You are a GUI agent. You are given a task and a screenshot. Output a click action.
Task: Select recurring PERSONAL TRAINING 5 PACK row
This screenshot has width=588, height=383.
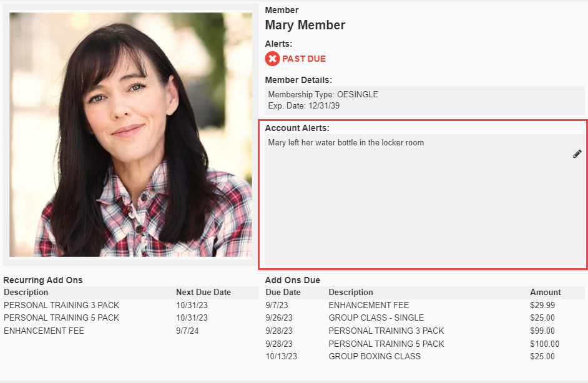tap(130, 318)
